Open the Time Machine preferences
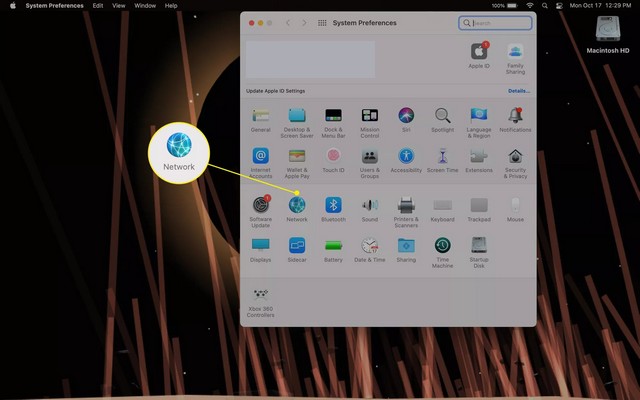The image size is (640, 400). 442,246
